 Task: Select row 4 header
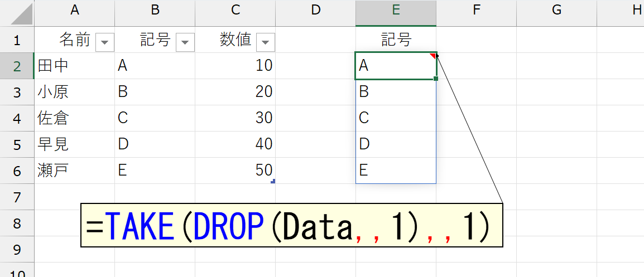pos(17,119)
